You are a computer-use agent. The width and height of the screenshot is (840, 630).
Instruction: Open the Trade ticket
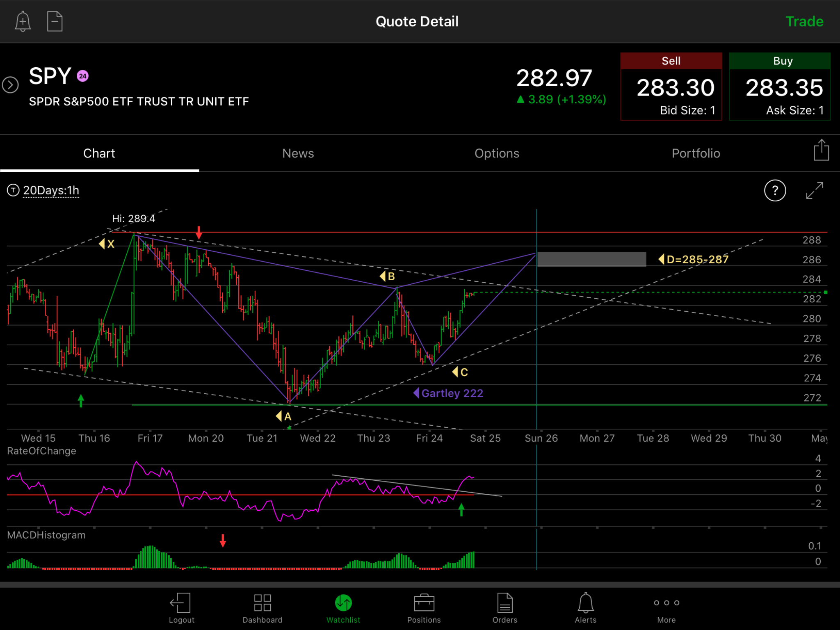(x=804, y=21)
